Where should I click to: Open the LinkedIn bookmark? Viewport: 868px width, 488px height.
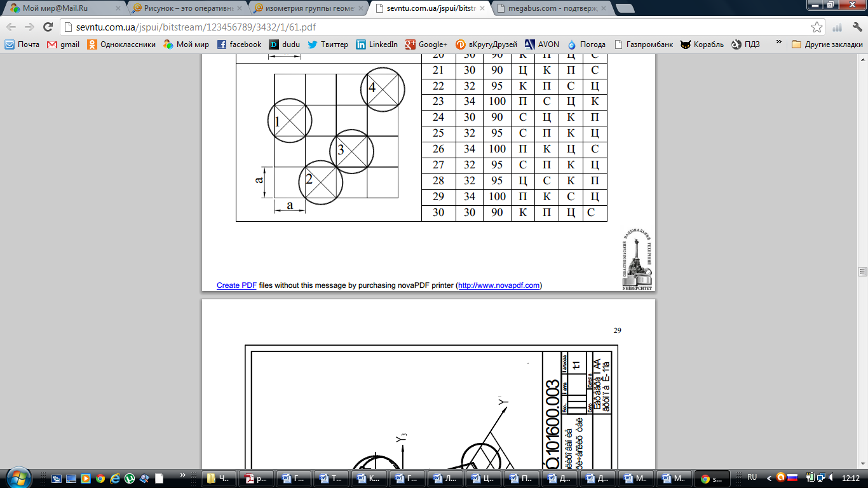click(x=377, y=44)
